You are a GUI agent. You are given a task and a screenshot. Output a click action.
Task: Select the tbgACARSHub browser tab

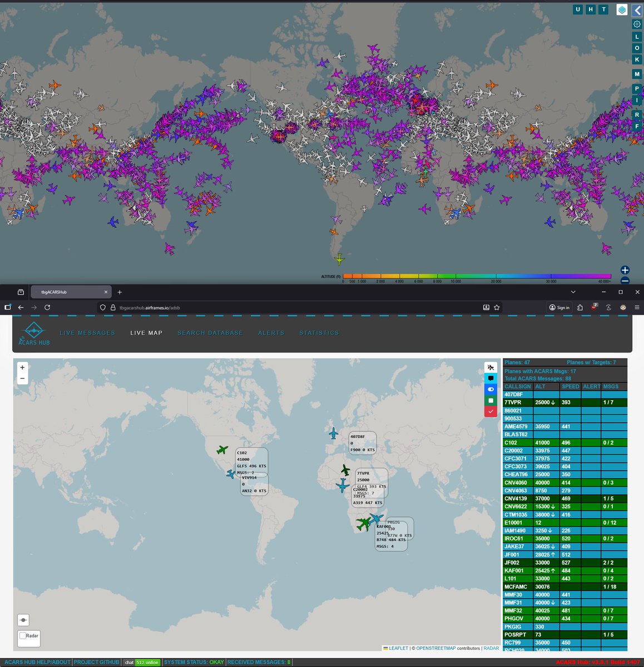(x=70, y=292)
